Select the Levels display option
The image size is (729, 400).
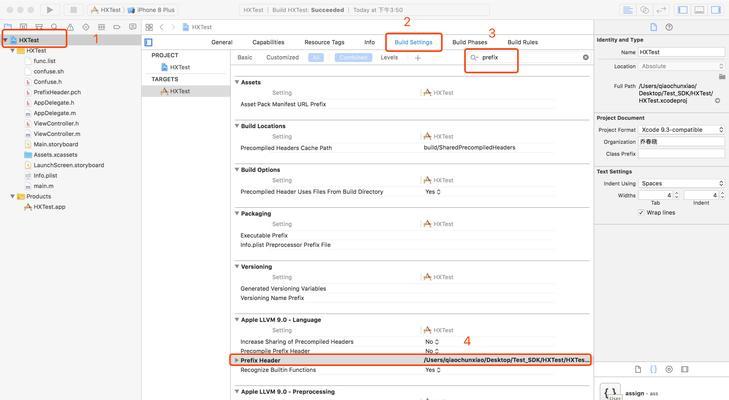389,57
